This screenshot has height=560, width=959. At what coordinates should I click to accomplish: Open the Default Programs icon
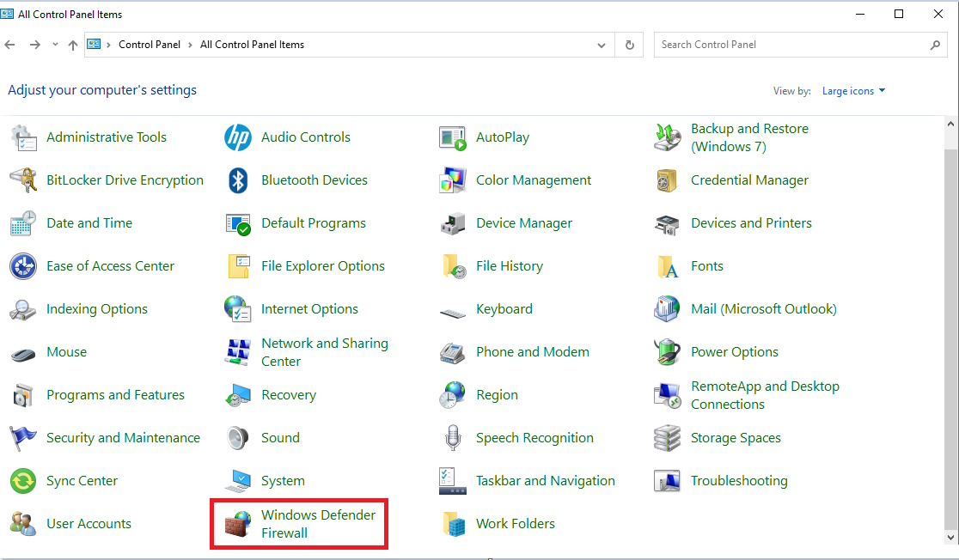pyautogui.click(x=238, y=223)
